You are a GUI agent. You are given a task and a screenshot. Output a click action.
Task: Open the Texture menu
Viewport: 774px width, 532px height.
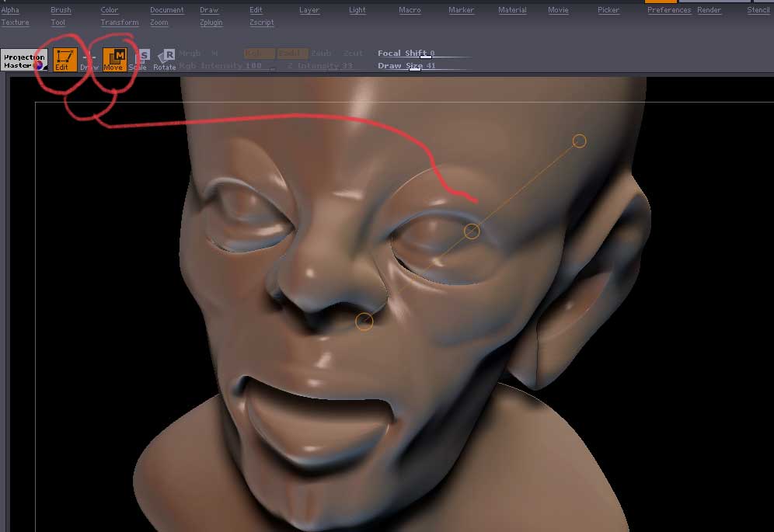coord(15,23)
